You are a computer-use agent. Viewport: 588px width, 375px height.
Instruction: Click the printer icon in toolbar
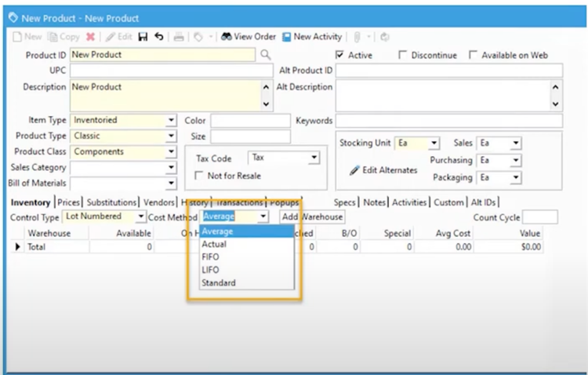pyautogui.click(x=179, y=37)
